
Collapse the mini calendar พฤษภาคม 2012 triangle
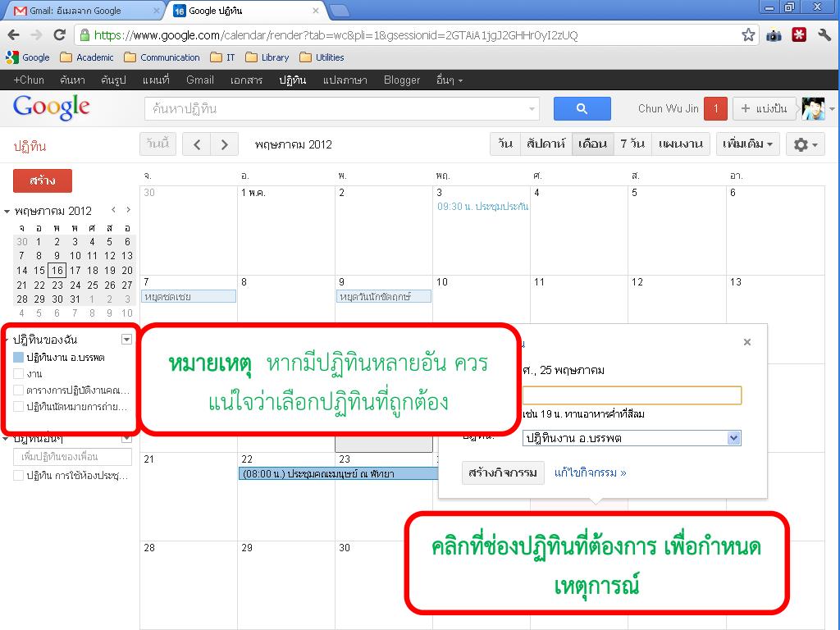pos(7,211)
